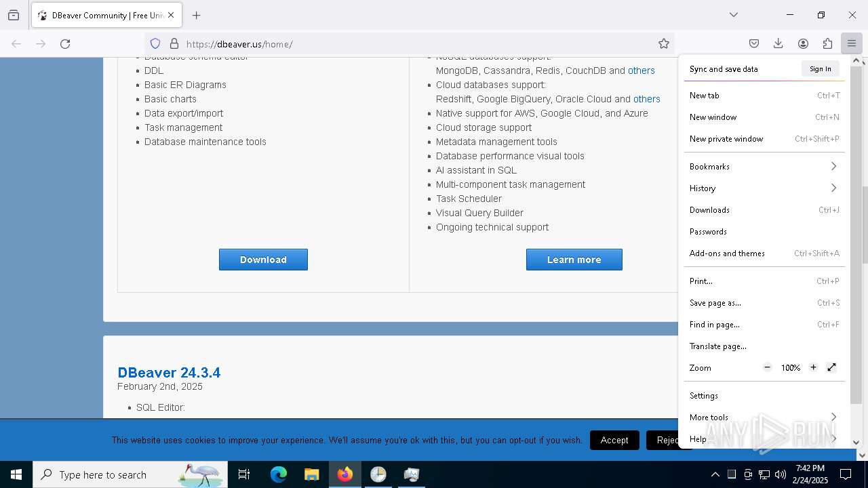Open the network tray icon
The width and height of the screenshot is (868, 488).
click(764, 474)
